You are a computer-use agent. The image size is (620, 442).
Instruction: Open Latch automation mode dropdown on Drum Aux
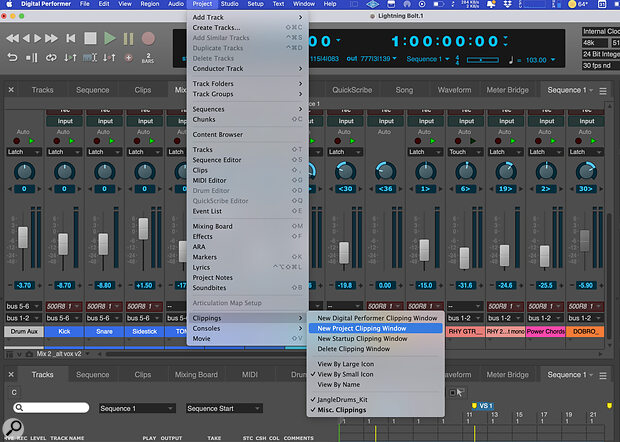point(24,152)
